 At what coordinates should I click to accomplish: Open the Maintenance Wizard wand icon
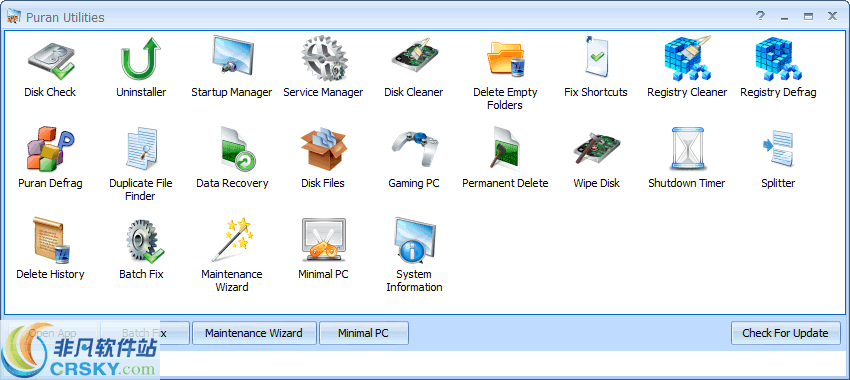coord(233,240)
